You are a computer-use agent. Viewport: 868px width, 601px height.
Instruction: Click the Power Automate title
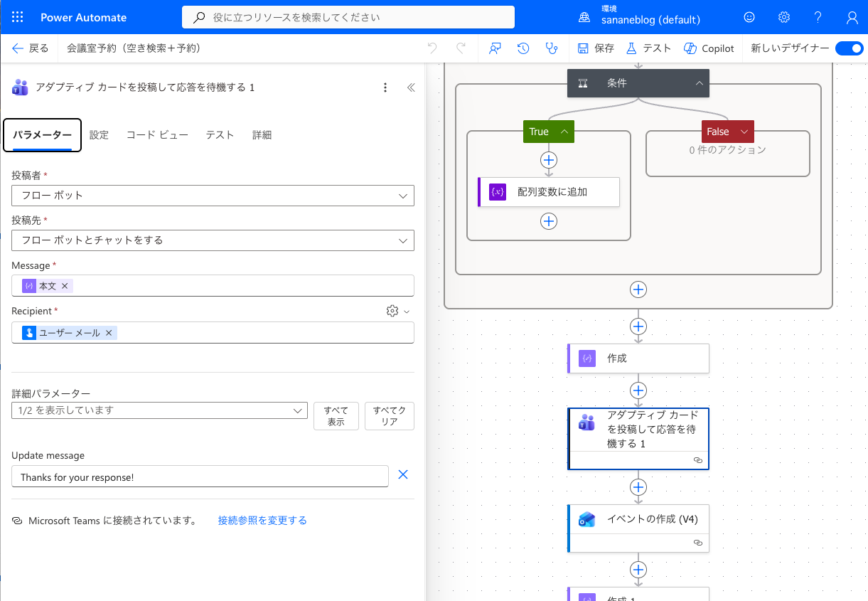coord(84,17)
